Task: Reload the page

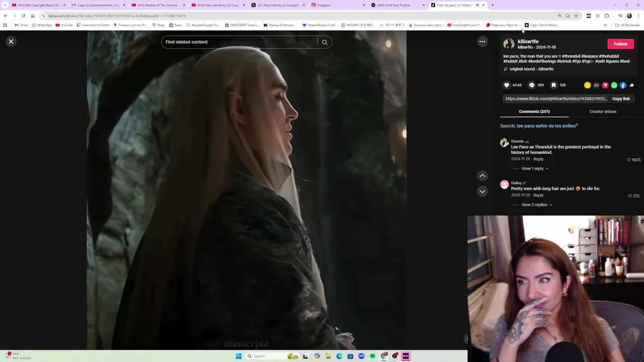Action: coord(24,16)
